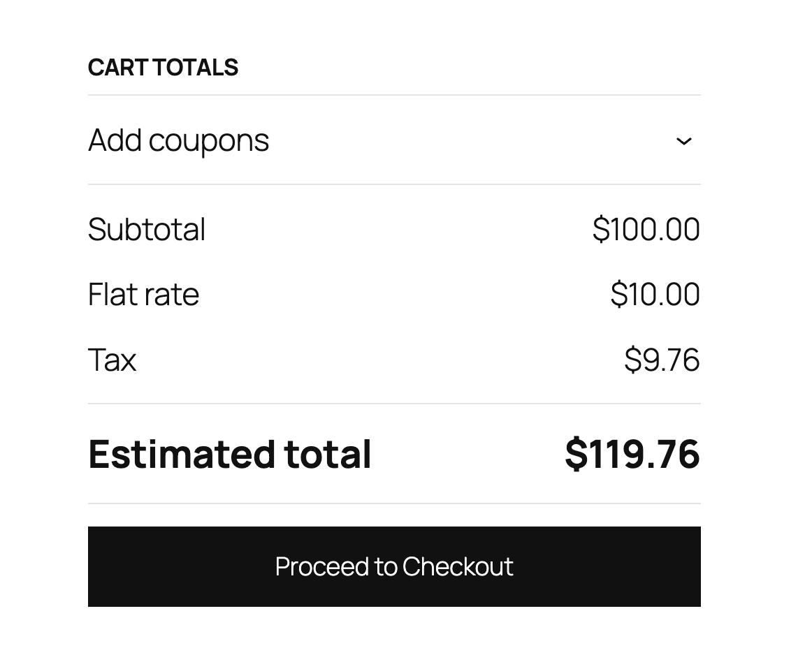
Task: Click the chevron next to Add coupons
Action: pyautogui.click(x=685, y=141)
